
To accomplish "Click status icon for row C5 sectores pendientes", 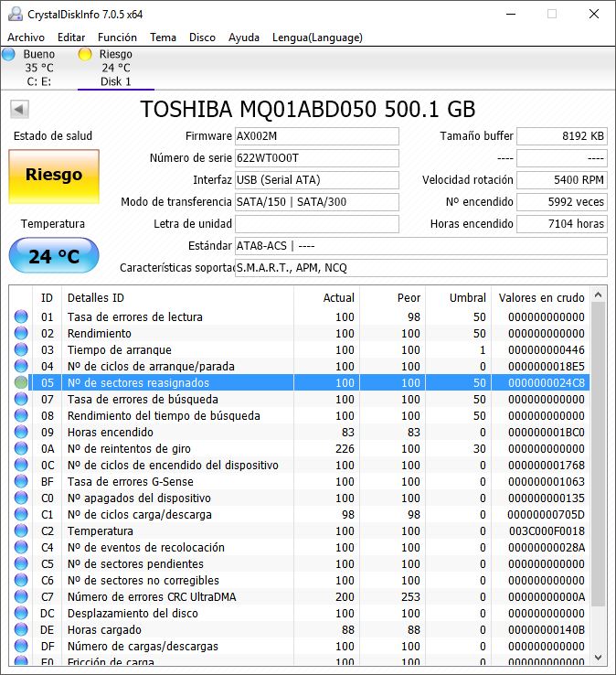I will click(x=21, y=563).
